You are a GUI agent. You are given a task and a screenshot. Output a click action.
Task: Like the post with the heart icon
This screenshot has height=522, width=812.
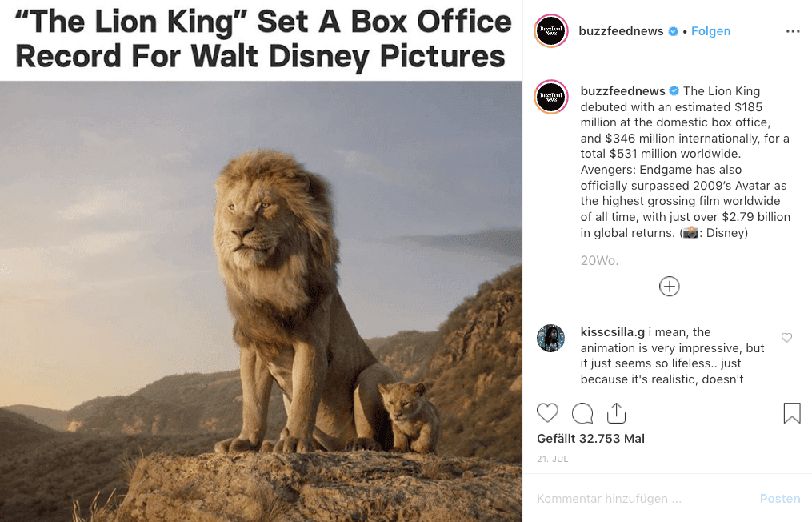pos(547,413)
